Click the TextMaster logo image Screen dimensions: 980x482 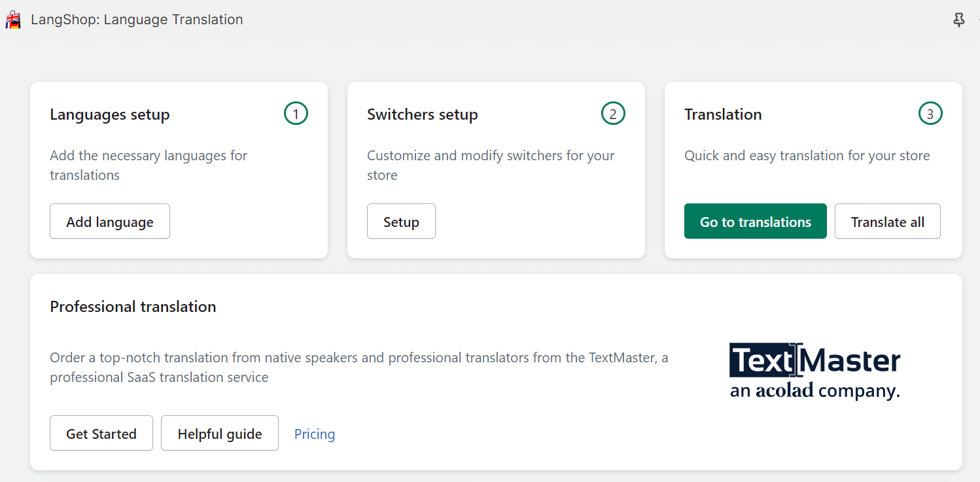tap(815, 371)
